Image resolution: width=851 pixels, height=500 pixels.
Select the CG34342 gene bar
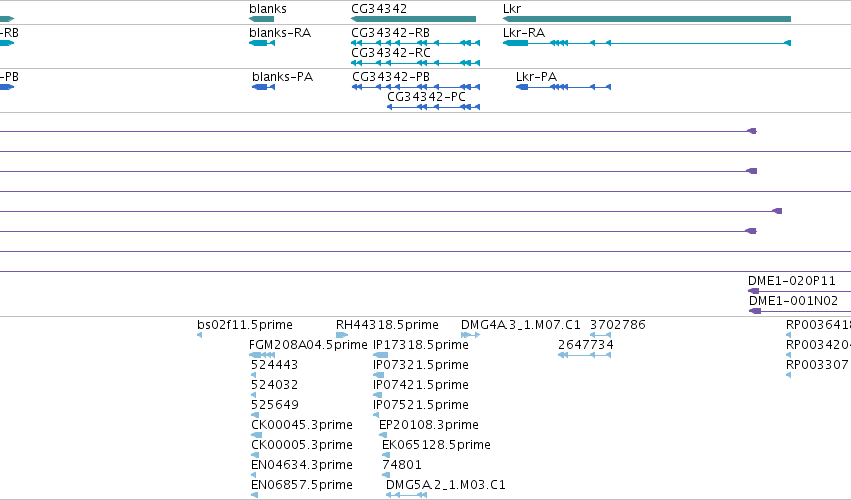coord(414,19)
